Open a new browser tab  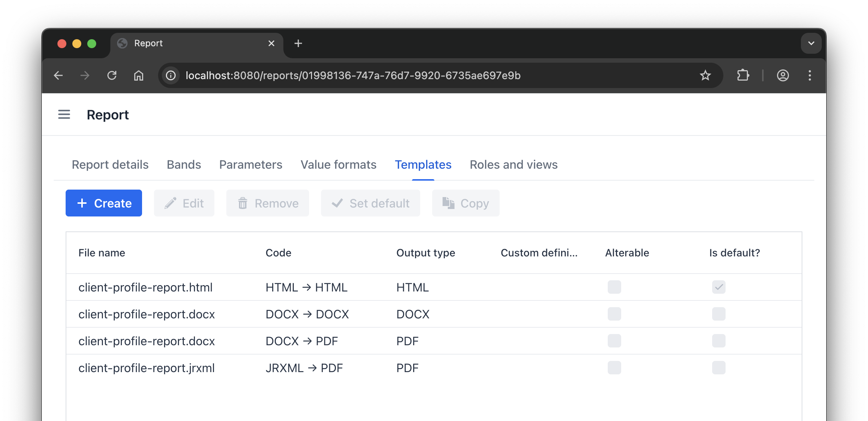(298, 43)
